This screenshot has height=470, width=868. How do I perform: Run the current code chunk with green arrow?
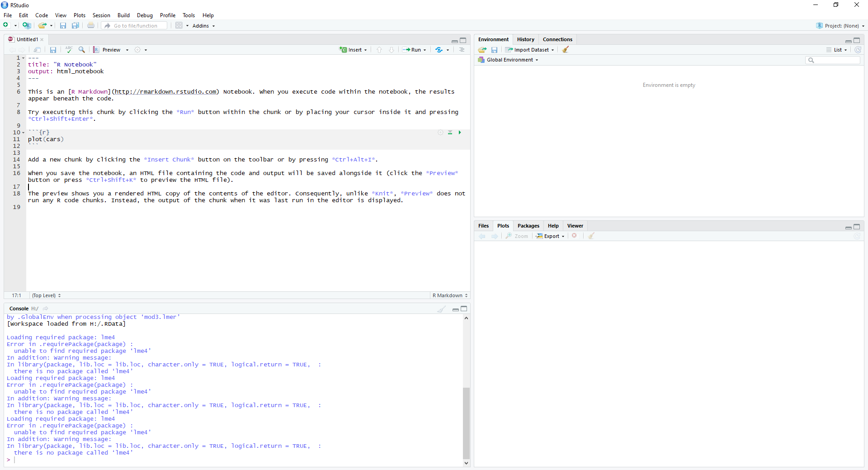click(460, 133)
